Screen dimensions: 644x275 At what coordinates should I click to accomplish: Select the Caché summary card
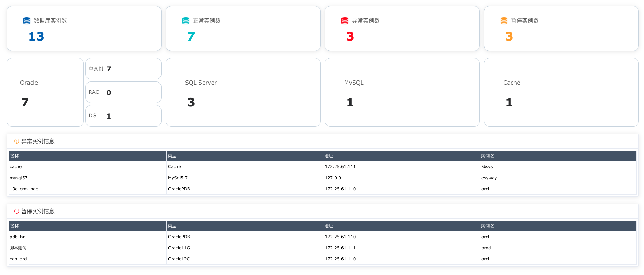[x=561, y=92]
